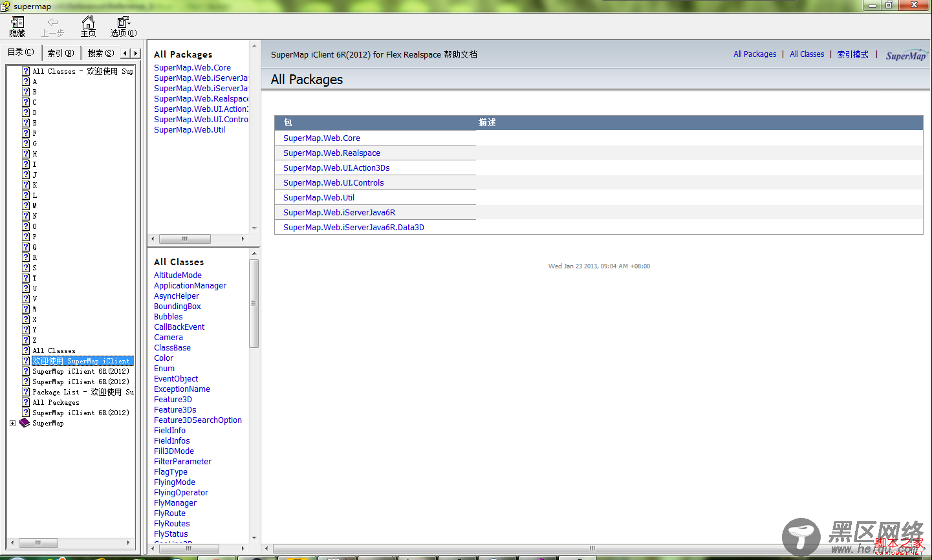The image size is (932, 560).
Task: Open the All Classes header link
Action: 807,54
